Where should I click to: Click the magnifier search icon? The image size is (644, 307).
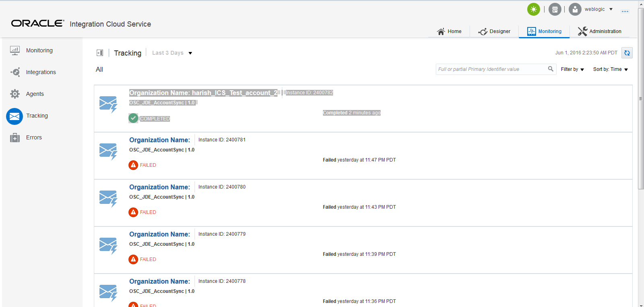click(551, 69)
